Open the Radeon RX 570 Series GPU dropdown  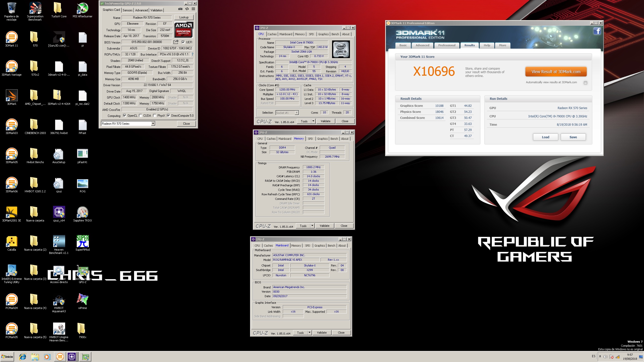coord(153,123)
